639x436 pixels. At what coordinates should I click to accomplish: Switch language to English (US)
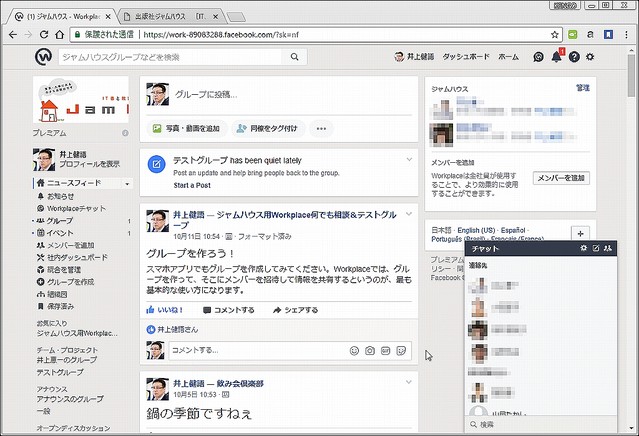[x=476, y=230]
